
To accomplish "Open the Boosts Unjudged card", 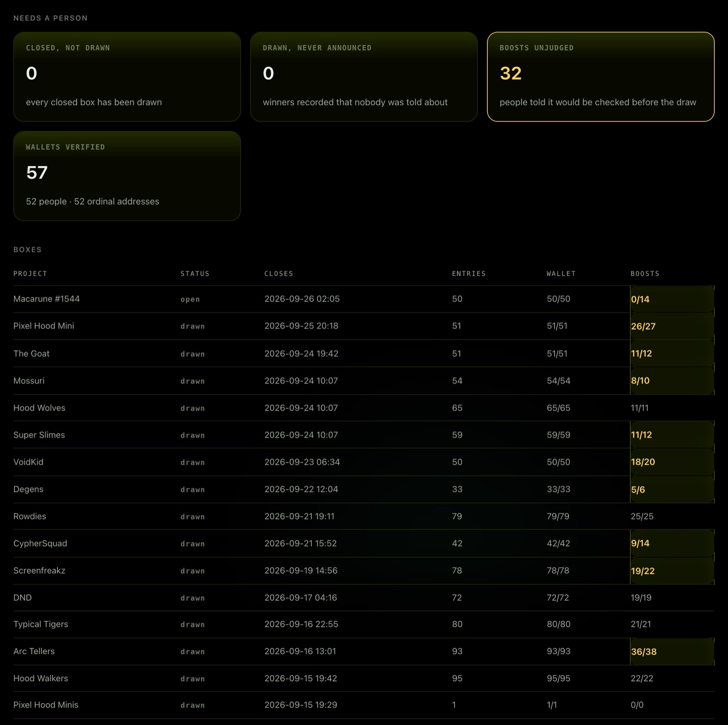I will 601,77.
